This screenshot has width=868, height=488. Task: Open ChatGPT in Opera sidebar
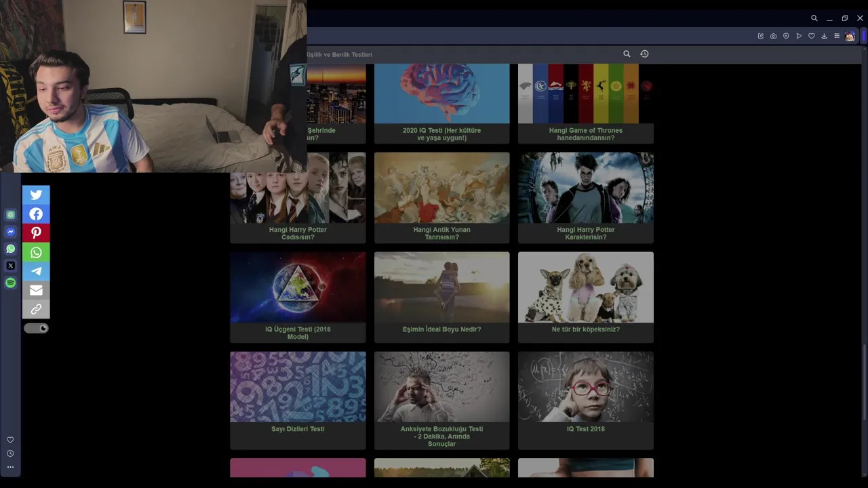(10, 215)
